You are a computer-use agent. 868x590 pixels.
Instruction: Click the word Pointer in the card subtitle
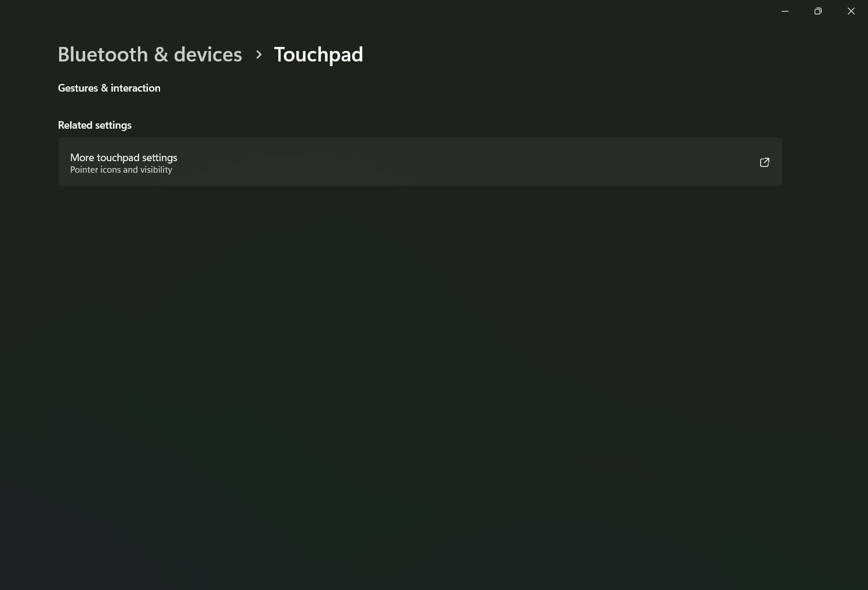(x=84, y=170)
